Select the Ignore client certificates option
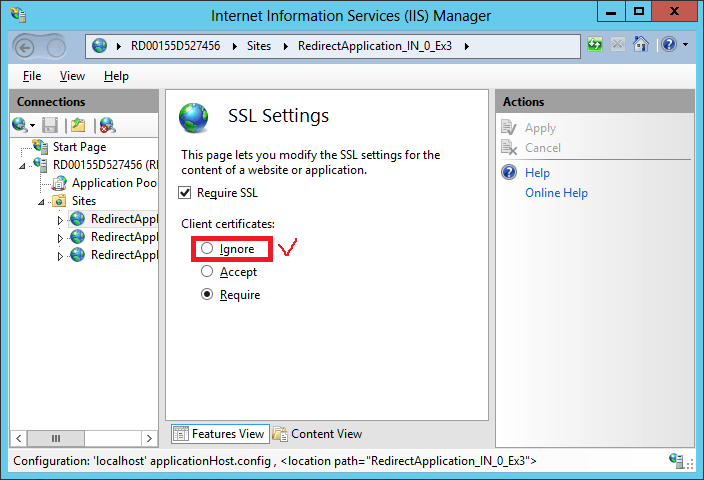704x480 pixels. click(206, 248)
